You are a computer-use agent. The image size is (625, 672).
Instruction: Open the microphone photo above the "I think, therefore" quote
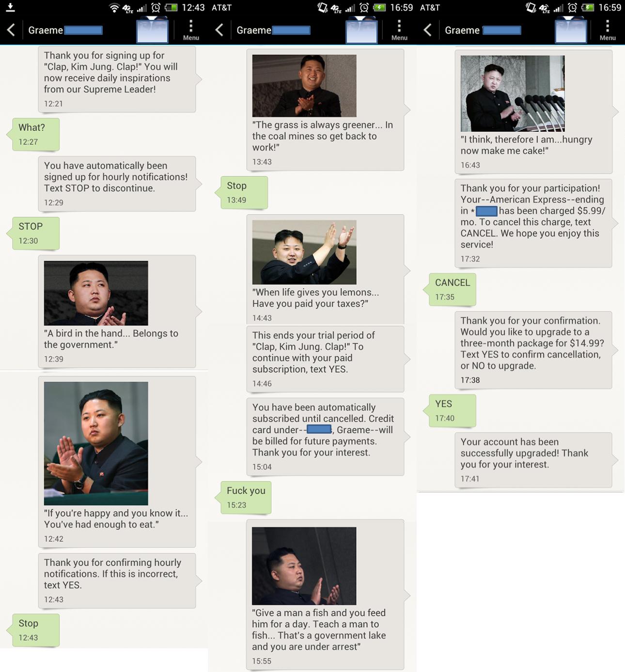[513, 94]
